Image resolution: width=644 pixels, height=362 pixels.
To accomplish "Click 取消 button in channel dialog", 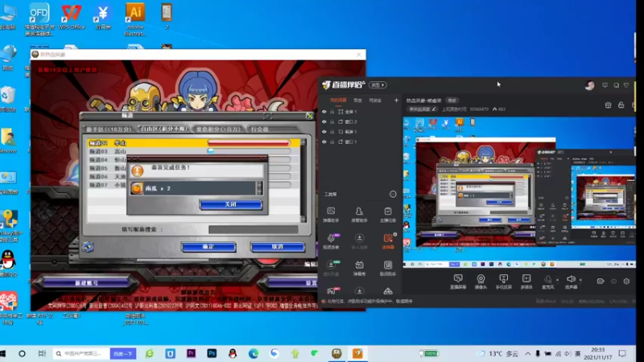I will (278, 247).
